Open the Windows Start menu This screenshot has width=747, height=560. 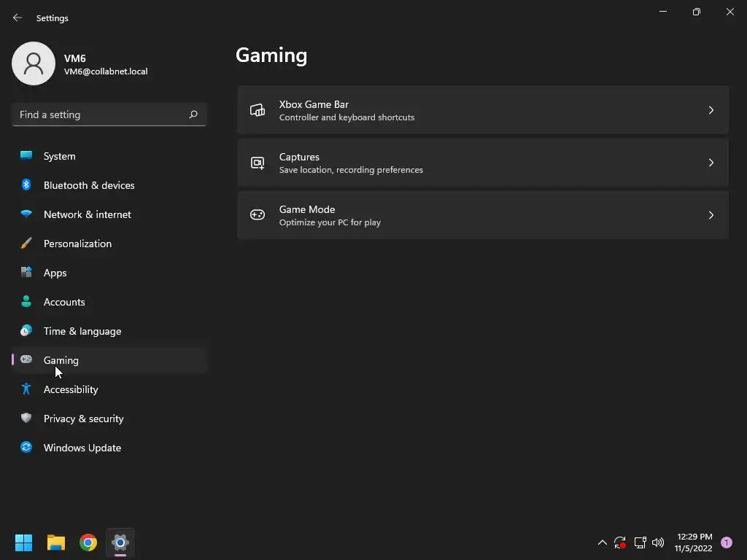(23, 542)
